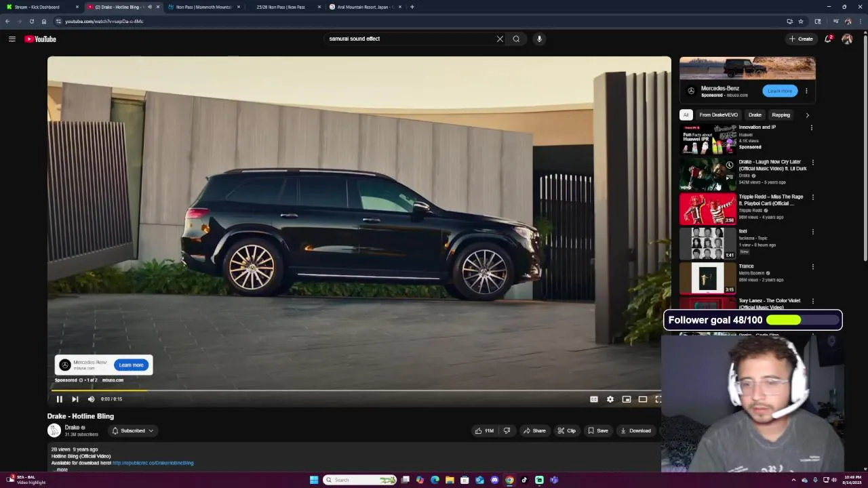The width and height of the screenshot is (868, 488).
Task: Open the Trance video title
Action: (746, 266)
